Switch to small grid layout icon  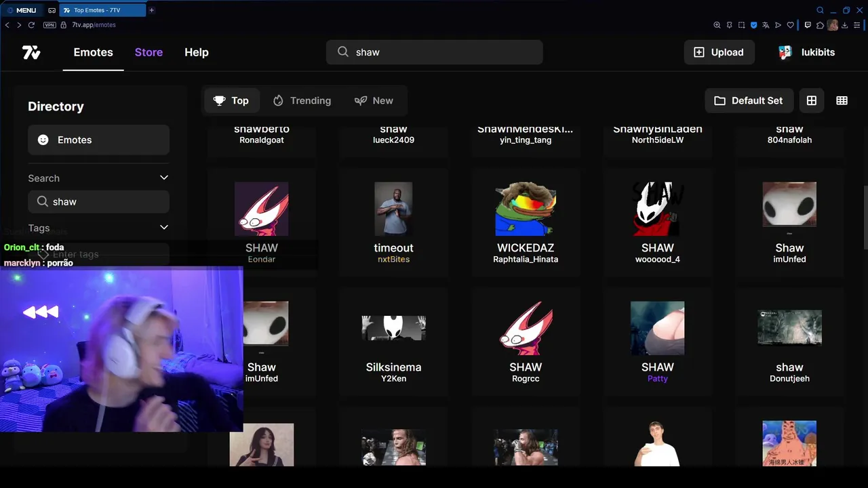[842, 100]
